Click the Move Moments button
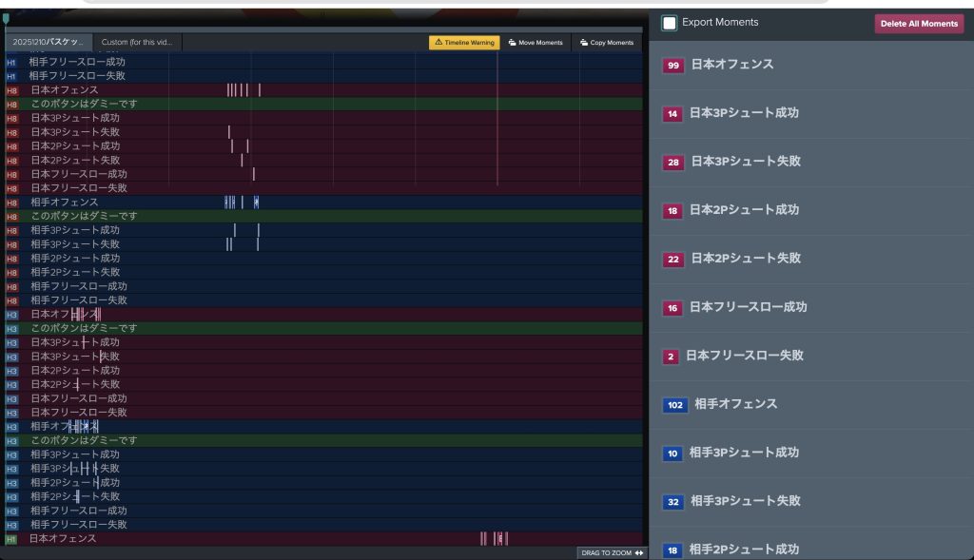The image size is (974, 560). click(535, 43)
